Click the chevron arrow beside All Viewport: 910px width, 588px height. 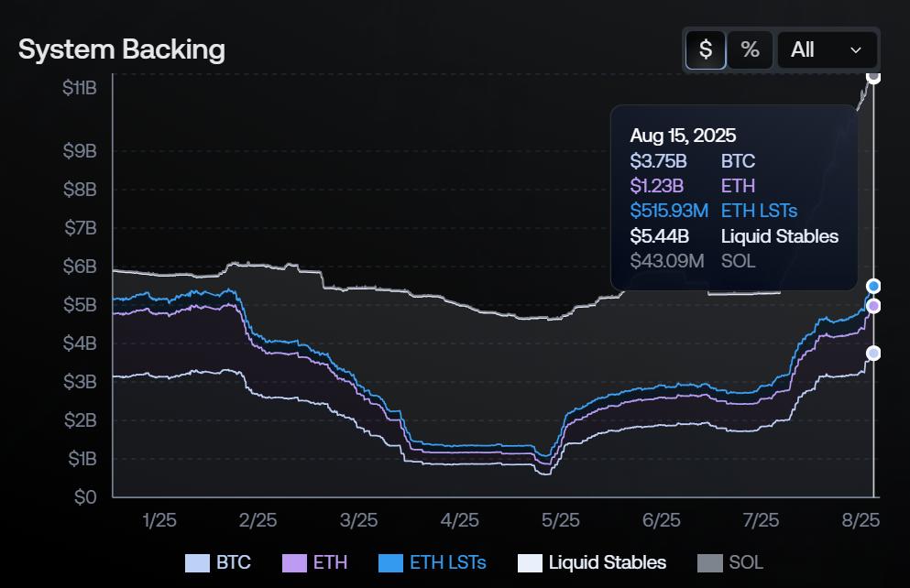pos(856,50)
